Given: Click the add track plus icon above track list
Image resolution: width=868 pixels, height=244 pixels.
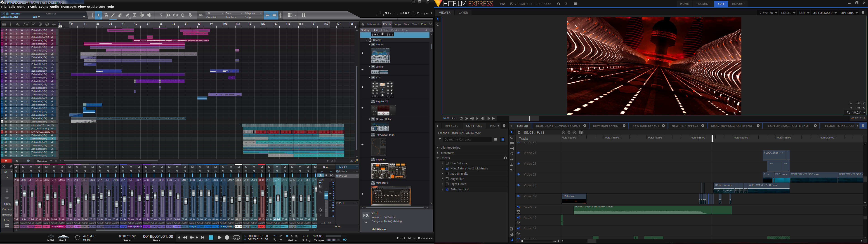Looking at the screenshot, I should 54,24.
